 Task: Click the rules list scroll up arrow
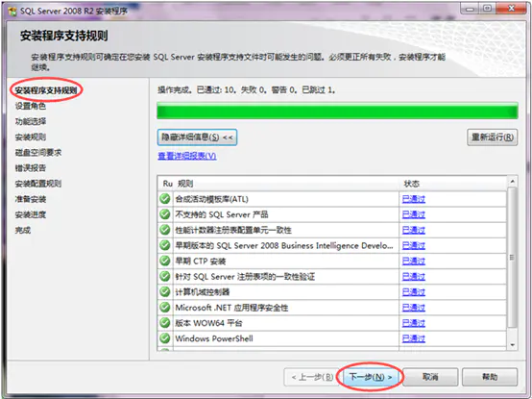[512, 182]
